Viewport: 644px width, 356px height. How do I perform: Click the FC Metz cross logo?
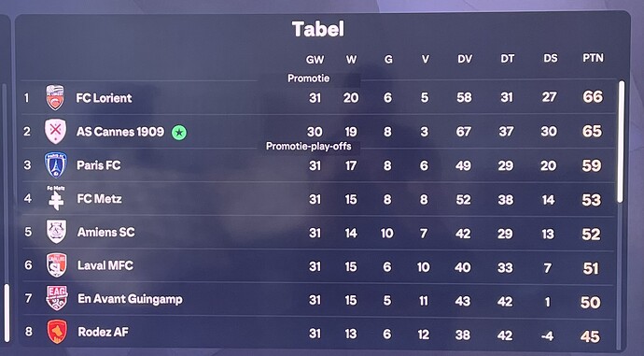(56, 198)
